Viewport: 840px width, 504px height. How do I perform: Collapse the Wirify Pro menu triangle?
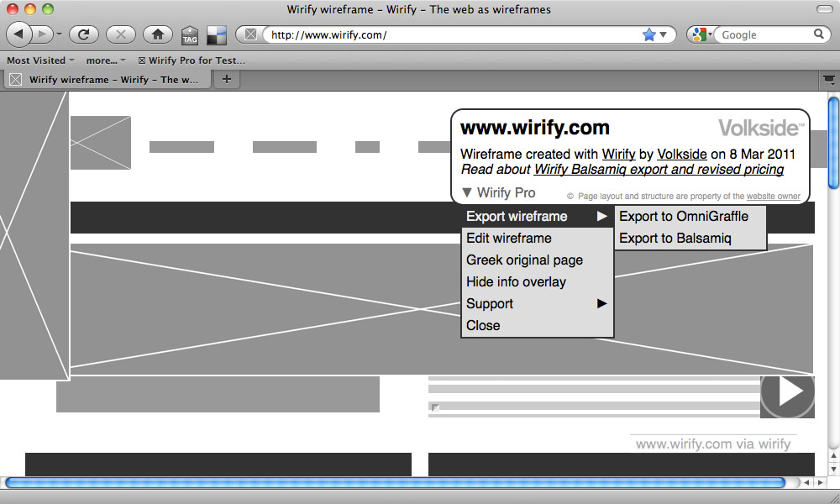(466, 192)
